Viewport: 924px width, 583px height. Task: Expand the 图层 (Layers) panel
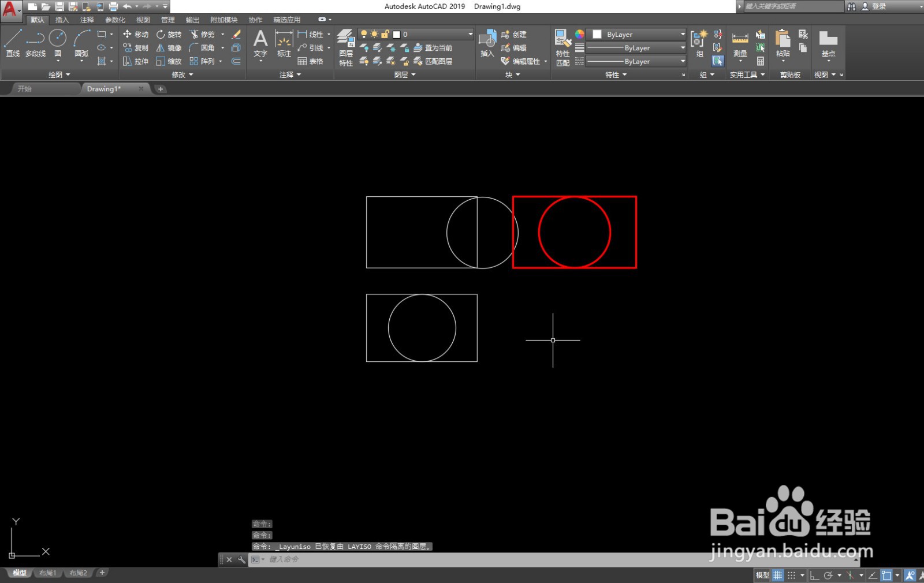coord(405,74)
